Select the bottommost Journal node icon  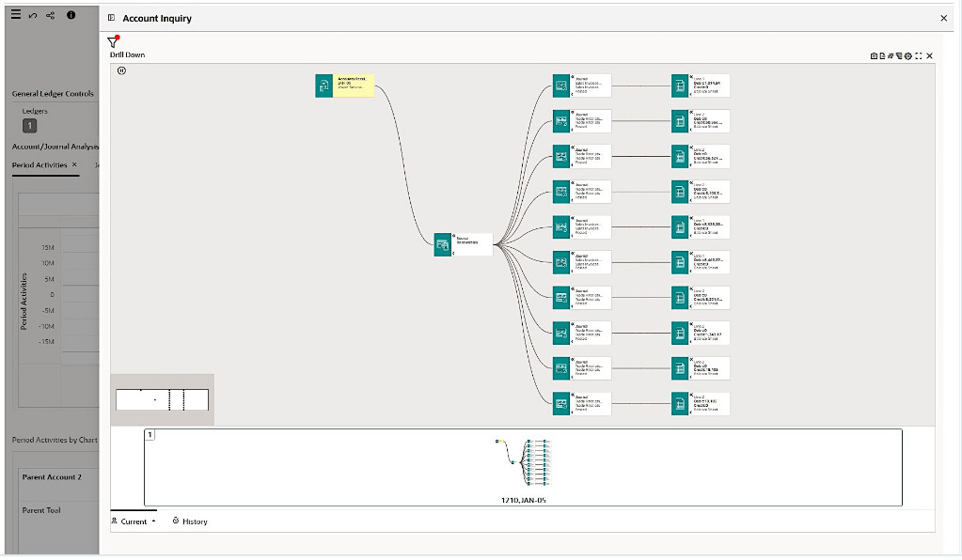(560, 404)
